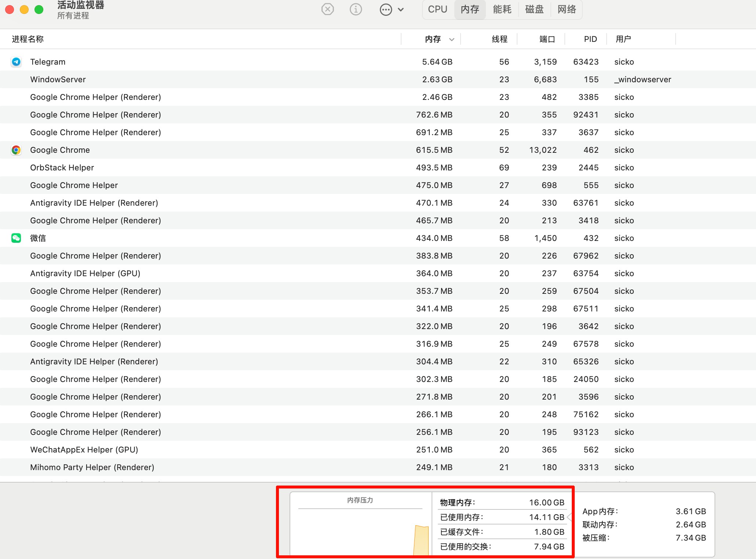The height and width of the screenshot is (559, 756).
Task: Select Chrome Helper (Renderer) using 762.6 MB
Action: click(x=378, y=115)
